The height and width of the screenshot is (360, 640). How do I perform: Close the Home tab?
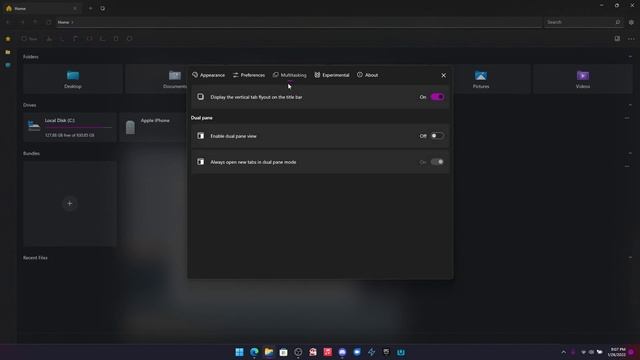[75, 8]
